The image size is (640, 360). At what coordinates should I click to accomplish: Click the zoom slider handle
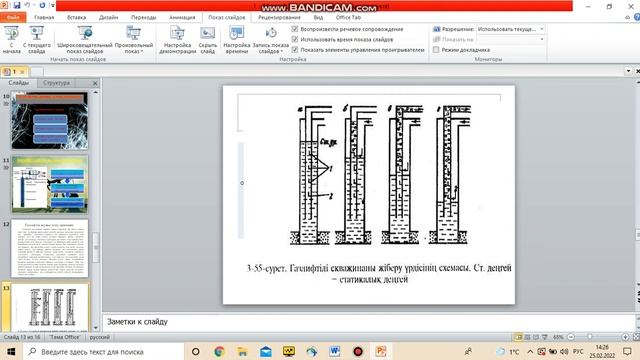[x=589, y=337]
